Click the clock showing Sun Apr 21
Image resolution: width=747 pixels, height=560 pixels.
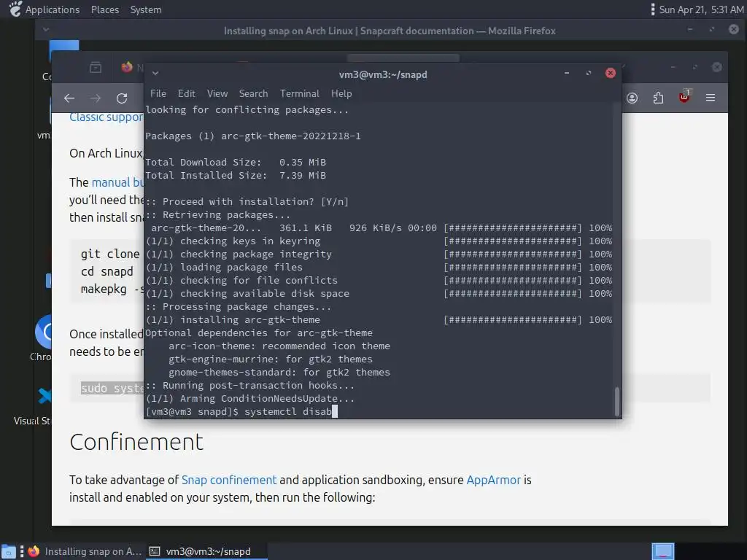pos(701,9)
